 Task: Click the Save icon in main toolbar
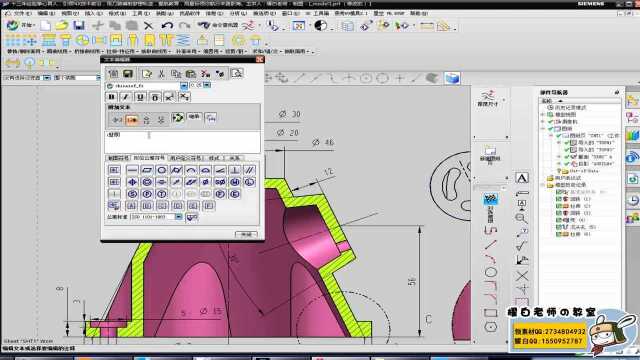(x=79, y=25)
